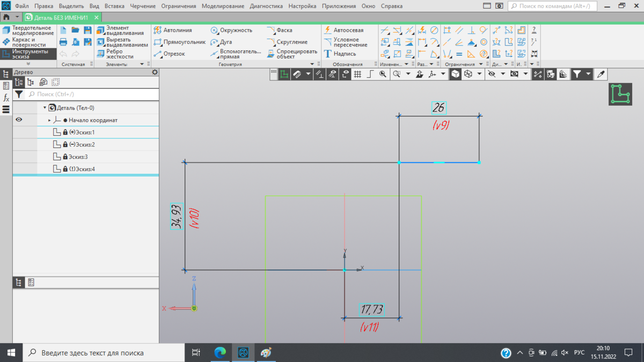644x362 pixels.
Task: Select Инструменты эскиза toolset
Action: [x=28, y=54]
